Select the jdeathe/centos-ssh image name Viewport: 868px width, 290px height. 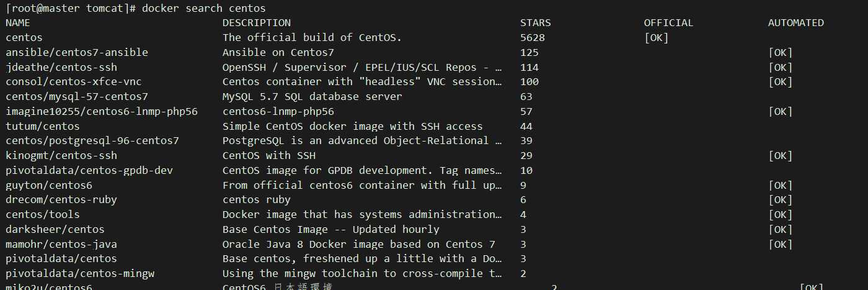coord(61,67)
